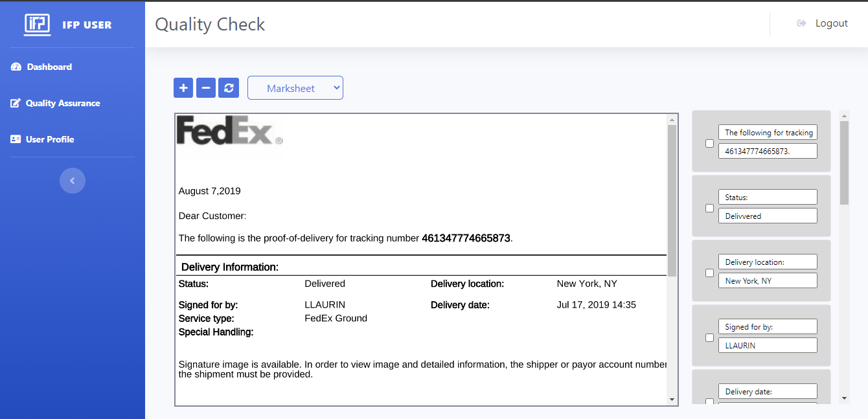Click the zoom out minus icon

pyautogui.click(x=206, y=88)
